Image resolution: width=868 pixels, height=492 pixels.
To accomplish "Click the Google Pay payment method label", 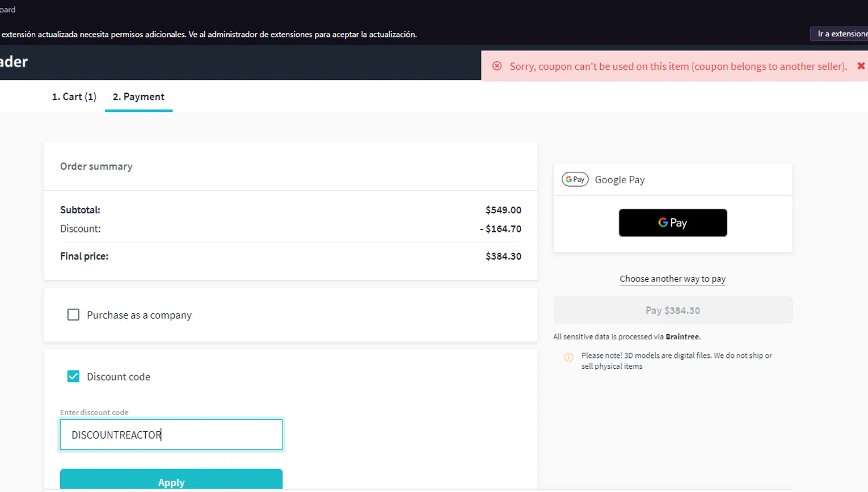I will pyautogui.click(x=620, y=180).
